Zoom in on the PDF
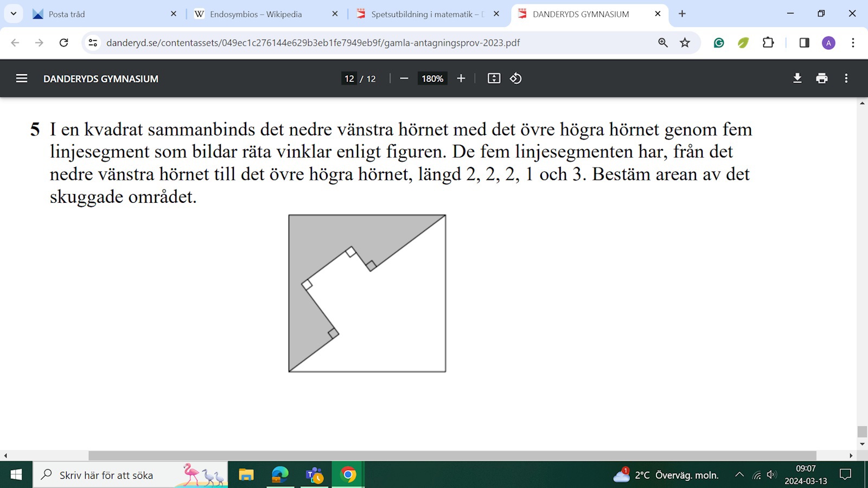This screenshot has width=868, height=488. [461, 79]
